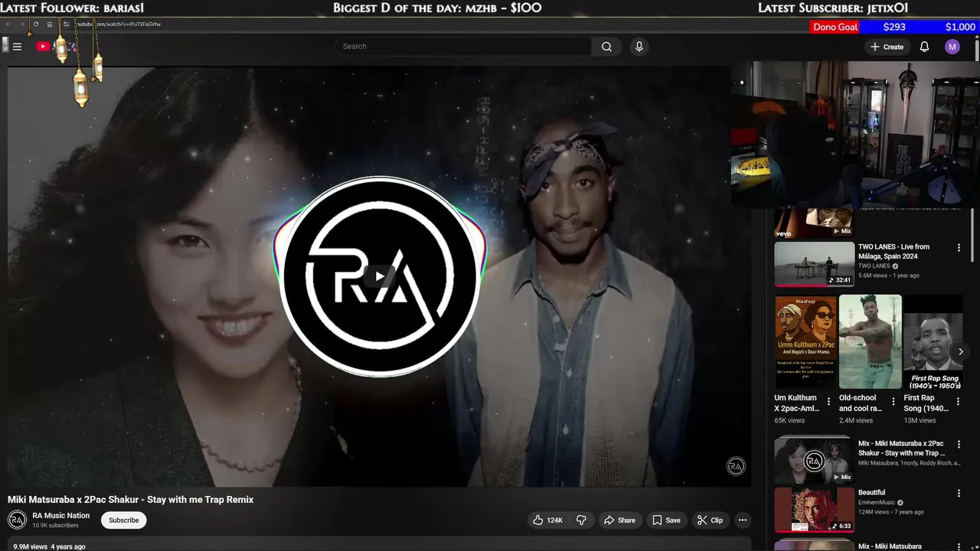
Task: Open the Umm Kulthum x 2Pac short thumbnail
Action: click(x=805, y=342)
